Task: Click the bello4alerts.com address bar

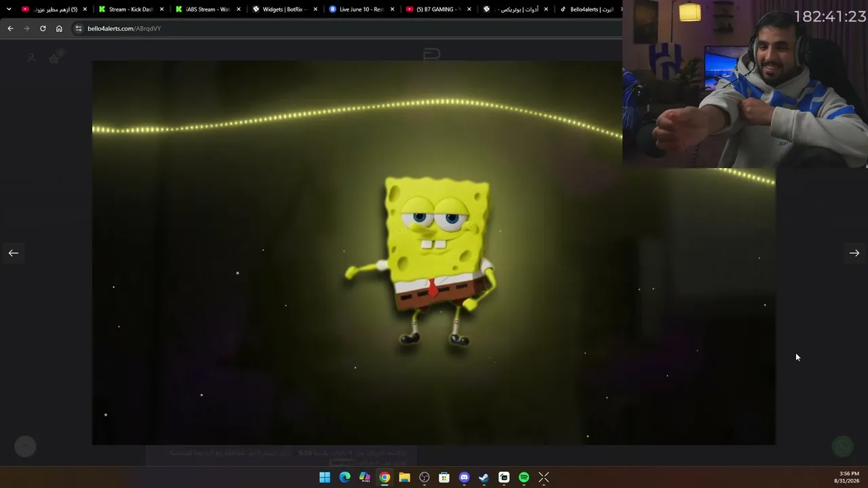Action: point(346,28)
